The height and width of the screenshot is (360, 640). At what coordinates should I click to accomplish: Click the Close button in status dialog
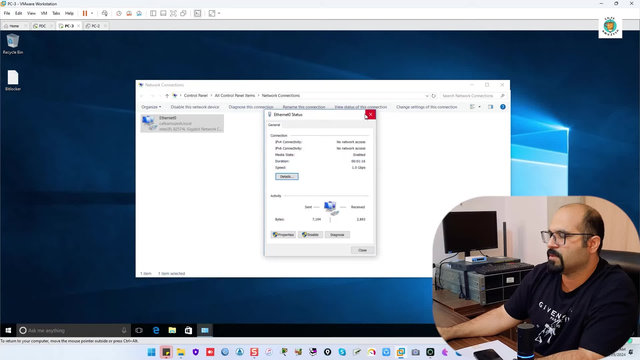[x=362, y=250]
